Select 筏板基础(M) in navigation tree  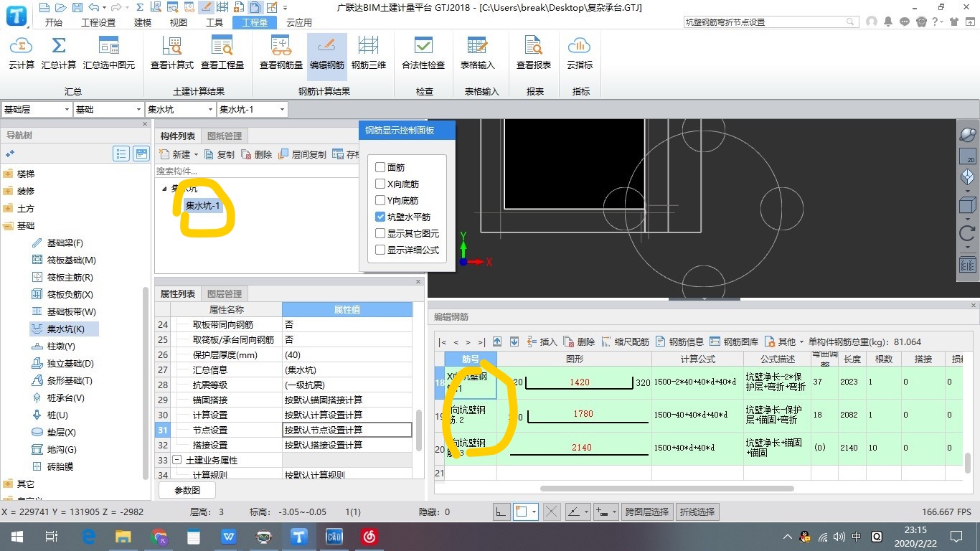tap(71, 260)
